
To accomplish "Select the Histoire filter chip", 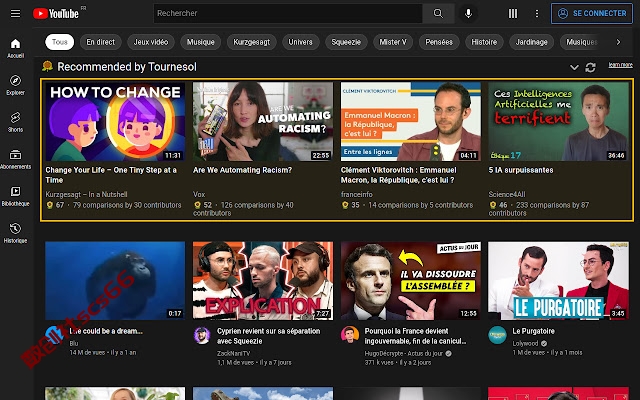I will [x=484, y=42].
